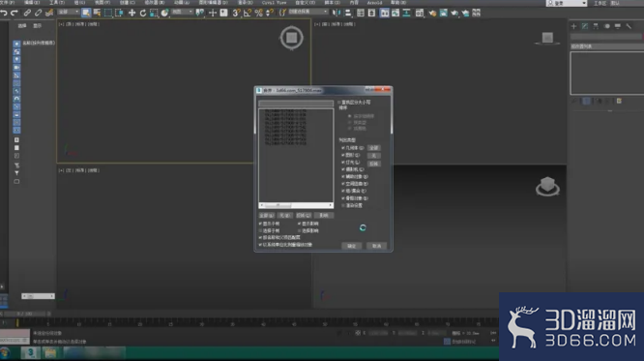Viewport: 644px width, 361px height.
Task: Open the Edit menu in the menu bar
Action: 32,3
